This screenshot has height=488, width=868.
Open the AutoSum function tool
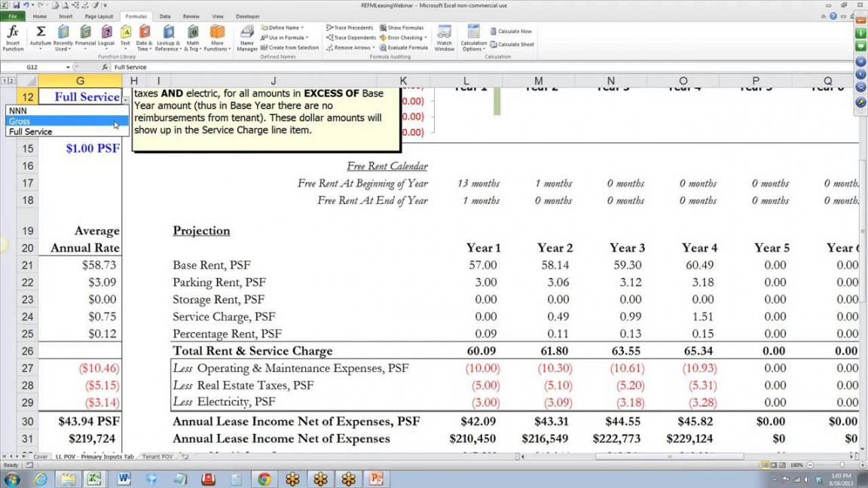(x=41, y=38)
